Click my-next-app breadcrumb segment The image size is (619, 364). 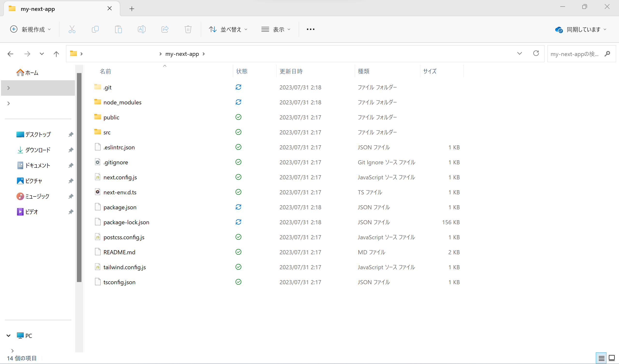(x=182, y=54)
